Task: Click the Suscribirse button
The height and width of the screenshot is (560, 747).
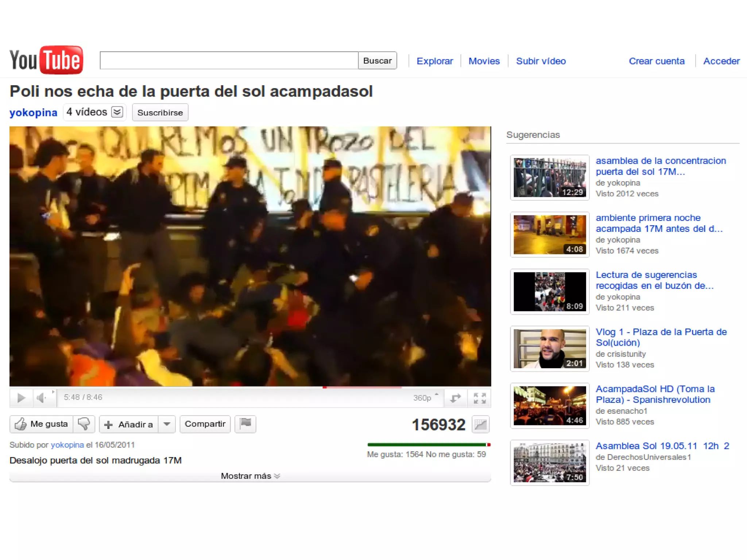Action: [x=160, y=113]
